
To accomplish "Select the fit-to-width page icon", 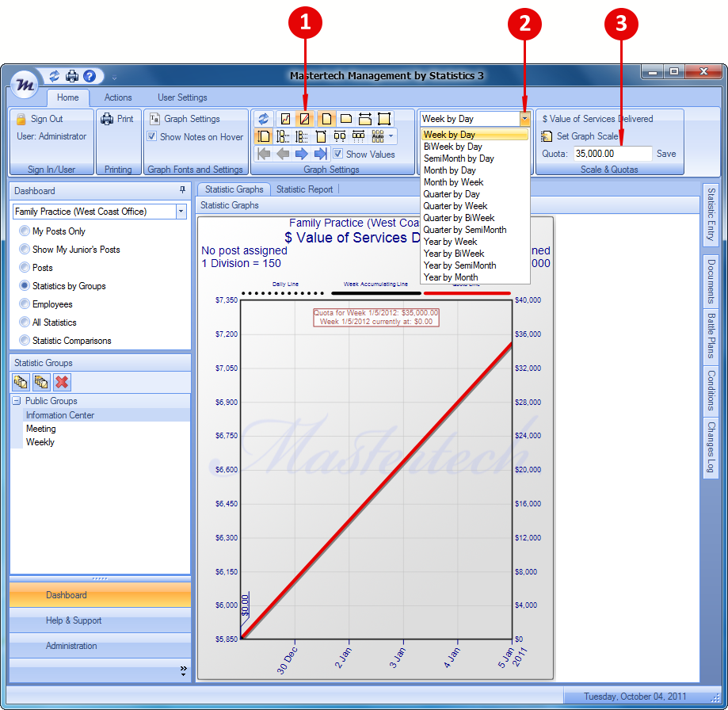I will click(x=365, y=118).
